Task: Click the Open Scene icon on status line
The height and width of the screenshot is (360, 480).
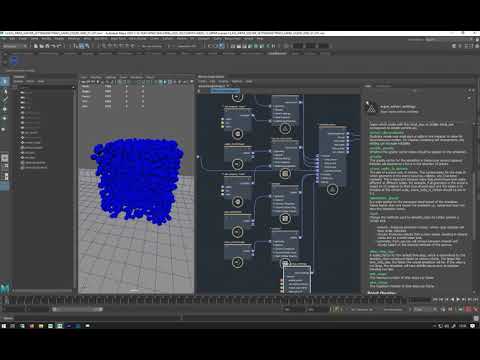Action: coord(41,46)
